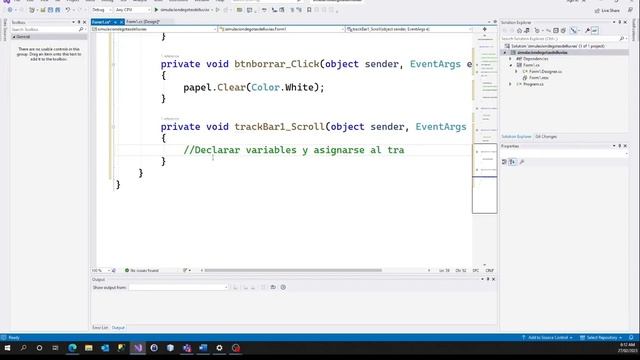The height and width of the screenshot is (360, 640).
Task: Collapse the Form1.cs node in Solution Explorer
Action: point(510,65)
